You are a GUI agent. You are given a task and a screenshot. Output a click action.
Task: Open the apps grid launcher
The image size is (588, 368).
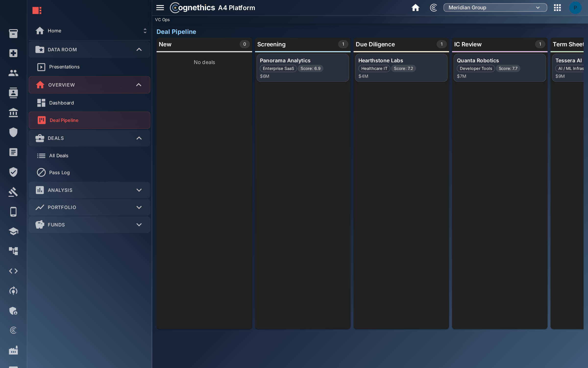(557, 8)
